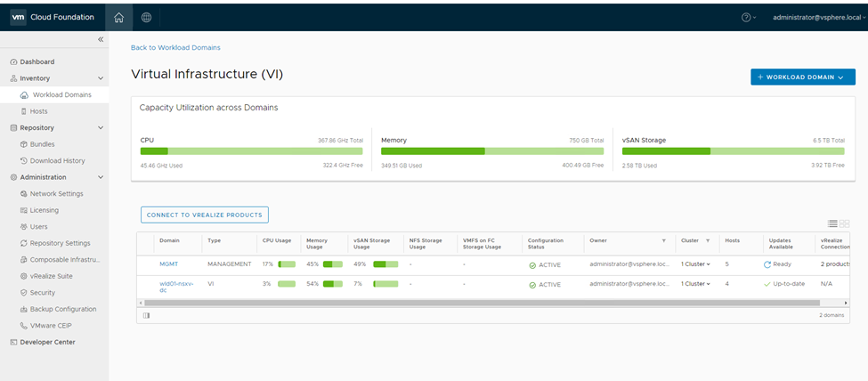Collapse the sidebar with double chevron
The image size is (868, 381).
[101, 39]
